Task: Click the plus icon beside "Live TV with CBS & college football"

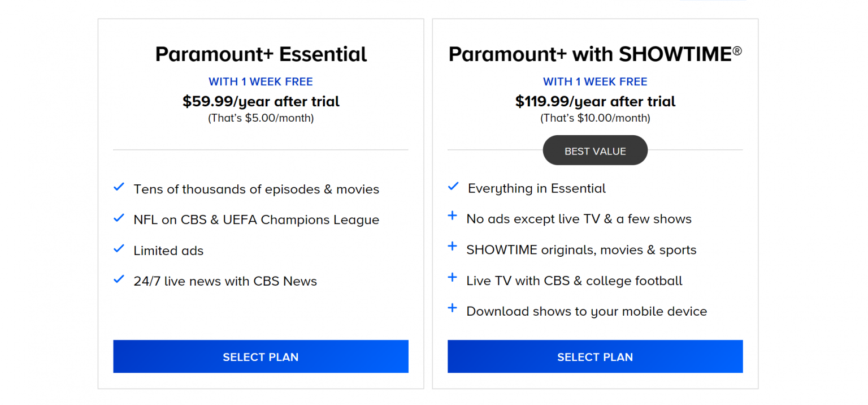Action: [453, 277]
